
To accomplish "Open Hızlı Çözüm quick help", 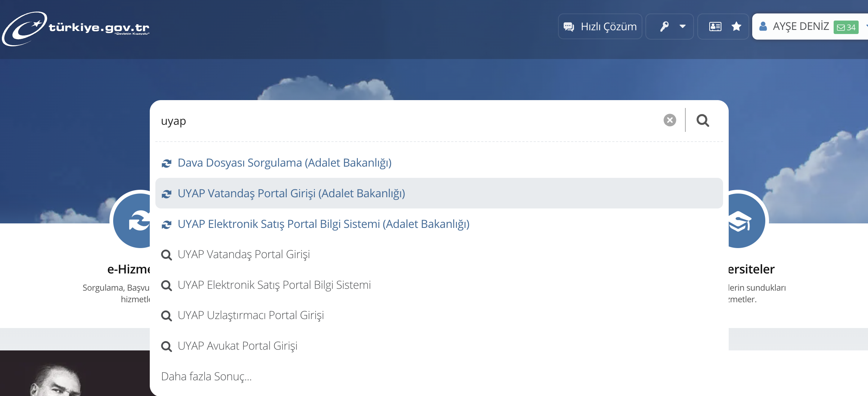I will click(x=600, y=27).
